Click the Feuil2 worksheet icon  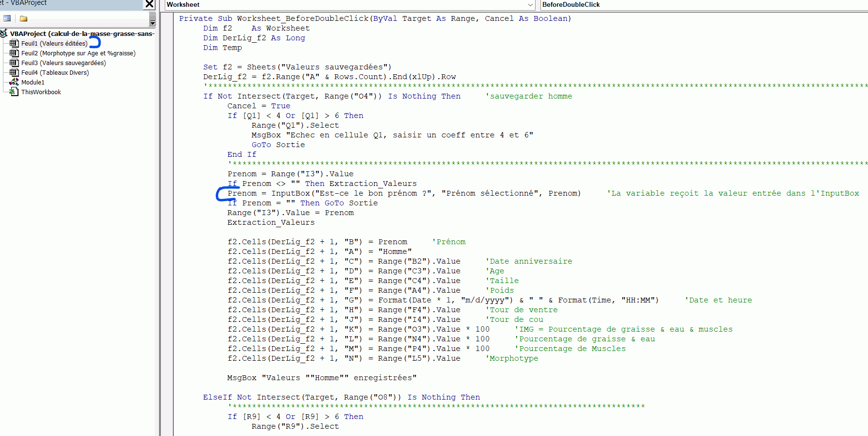14,53
